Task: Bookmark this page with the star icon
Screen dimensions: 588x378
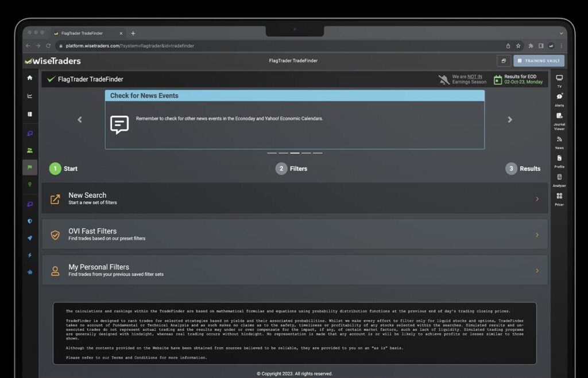Action: click(519, 46)
